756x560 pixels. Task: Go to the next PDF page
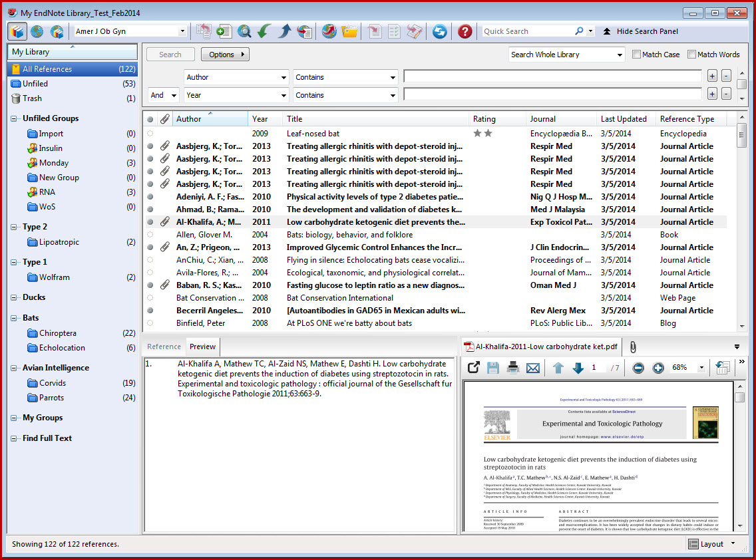578,368
